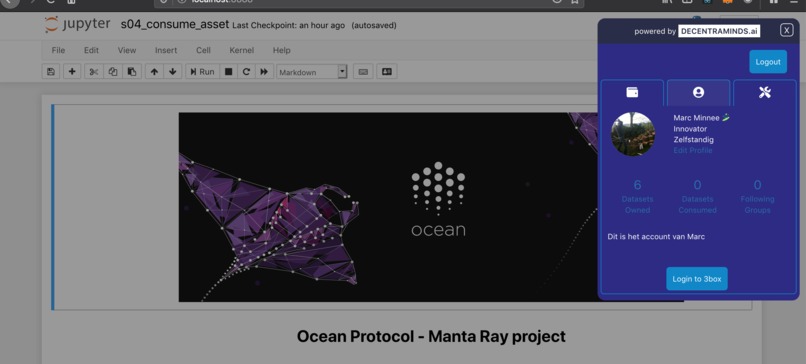Click the Datasets Owned count
Viewport: 806px width, 364px height.
pyautogui.click(x=637, y=185)
